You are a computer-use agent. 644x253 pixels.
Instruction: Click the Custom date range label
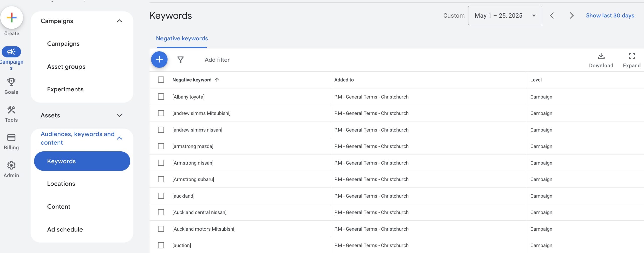click(454, 16)
